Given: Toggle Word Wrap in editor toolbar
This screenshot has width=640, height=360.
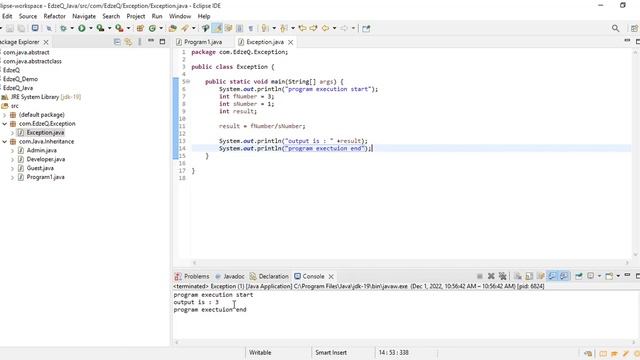Looking at the screenshot, I should coord(229,28).
